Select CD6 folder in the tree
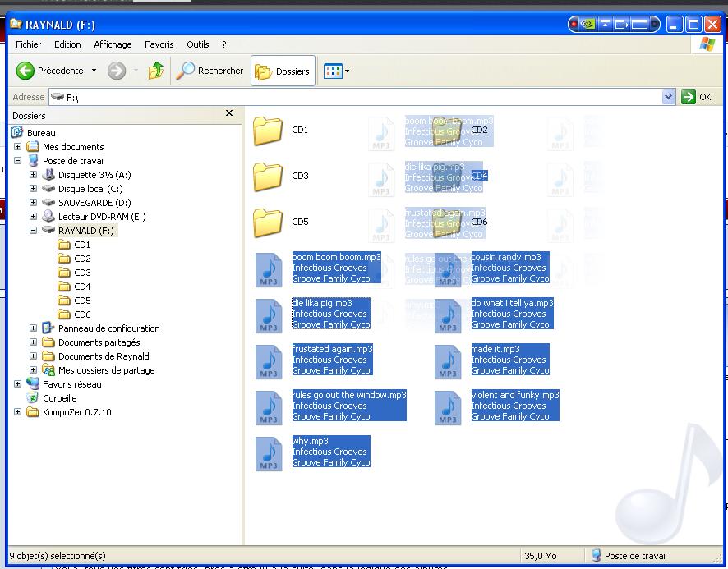This screenshot has height=569, width=728. (82, 314)
